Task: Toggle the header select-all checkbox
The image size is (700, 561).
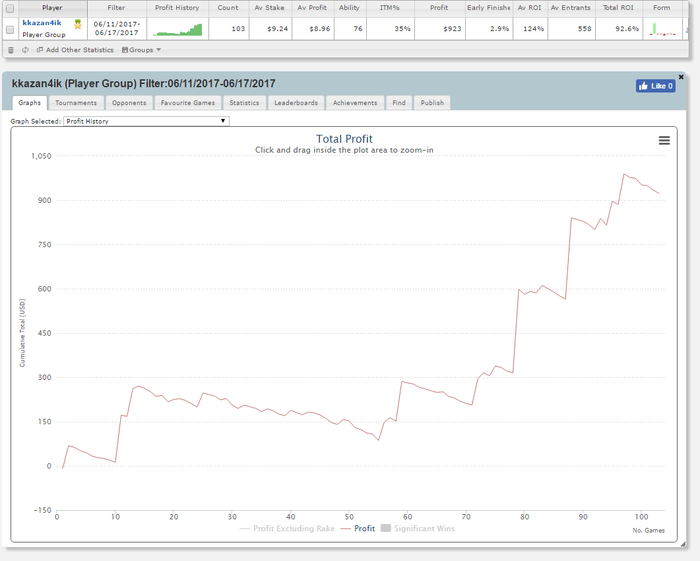Action: click(x=10, y=8)
